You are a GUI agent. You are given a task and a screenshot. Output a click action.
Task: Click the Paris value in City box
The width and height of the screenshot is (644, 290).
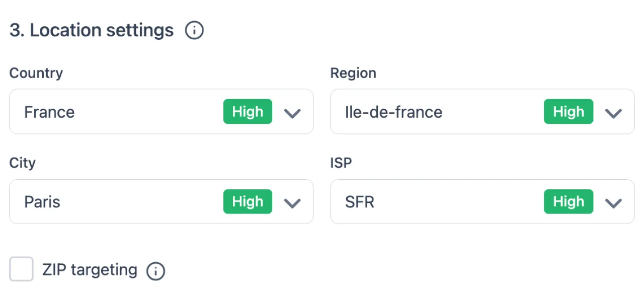(42, 202)
